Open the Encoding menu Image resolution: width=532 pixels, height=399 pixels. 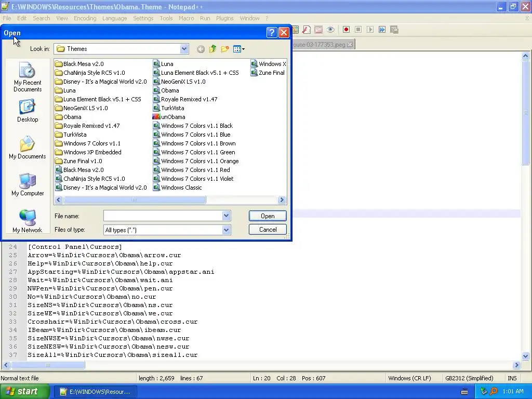85,18
